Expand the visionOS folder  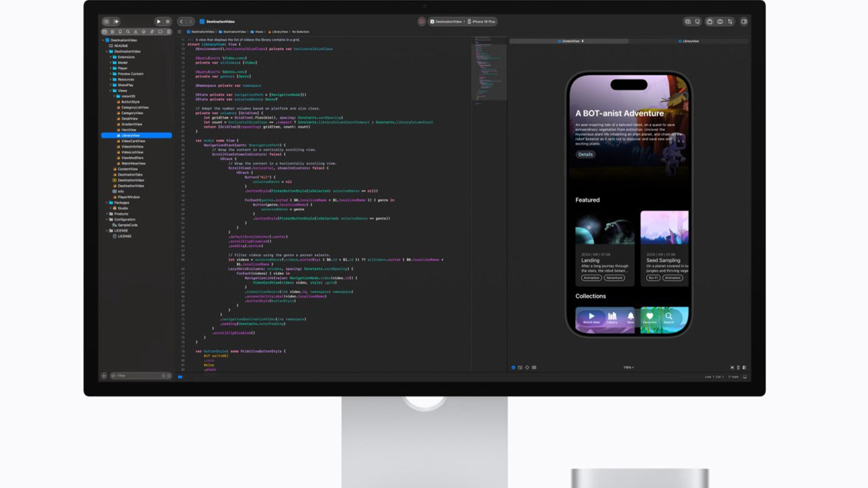pos(114,96)
